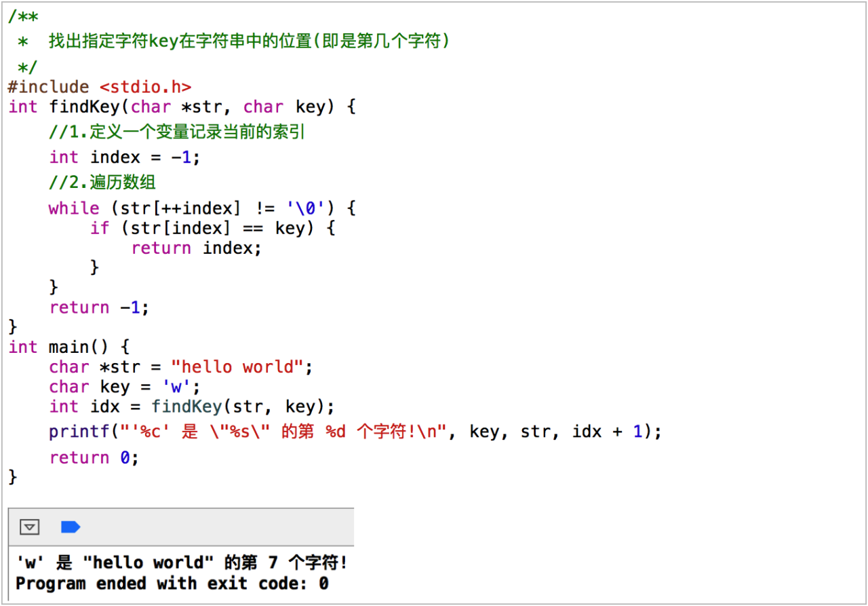Click the 'return index;' statement
The image size is (868, 606).
point(196,248)
